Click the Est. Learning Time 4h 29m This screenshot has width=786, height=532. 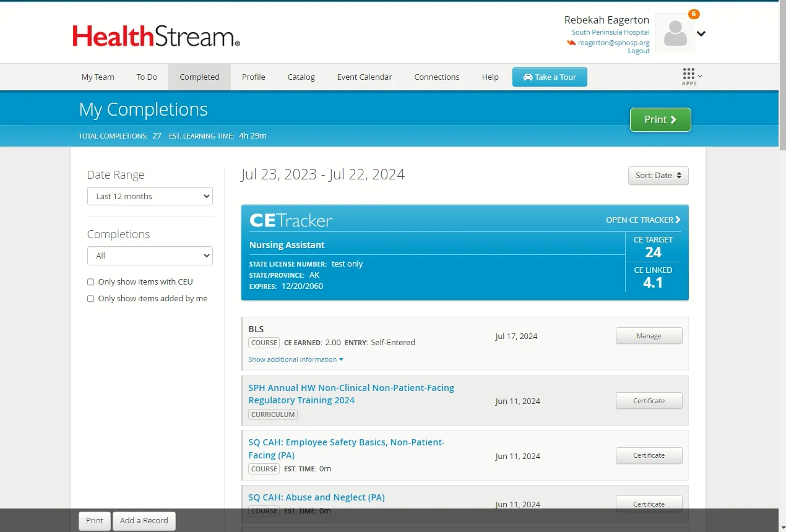pos(253,136)
